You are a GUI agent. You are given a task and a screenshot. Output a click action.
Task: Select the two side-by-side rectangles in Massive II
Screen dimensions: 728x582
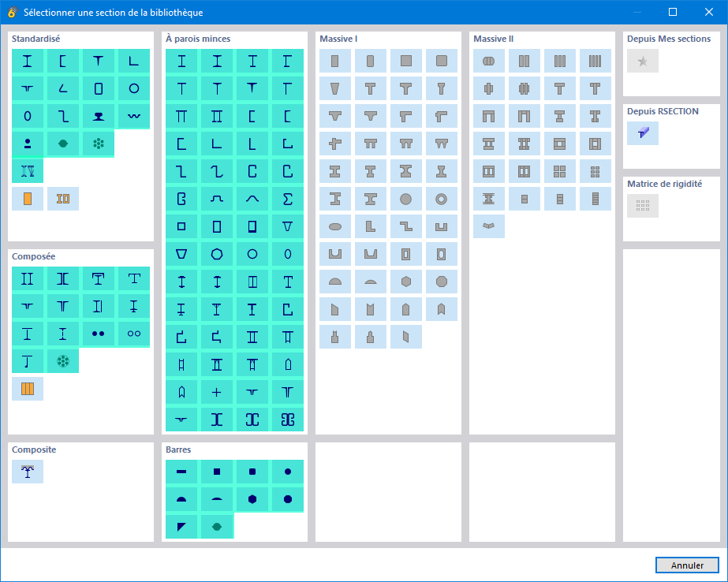(x=525, y=61)
